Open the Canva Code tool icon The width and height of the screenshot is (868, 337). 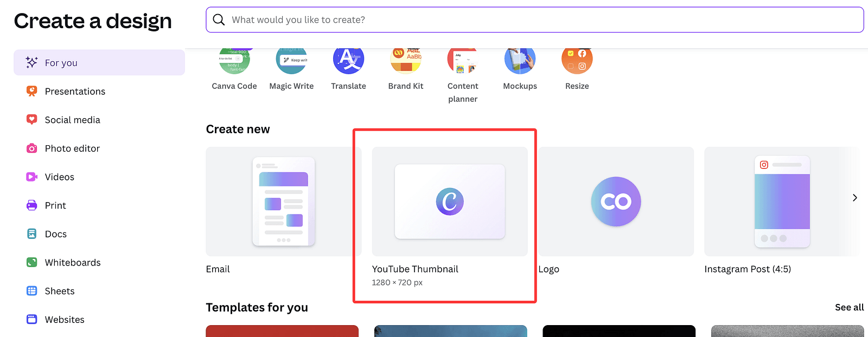(234, 61)
